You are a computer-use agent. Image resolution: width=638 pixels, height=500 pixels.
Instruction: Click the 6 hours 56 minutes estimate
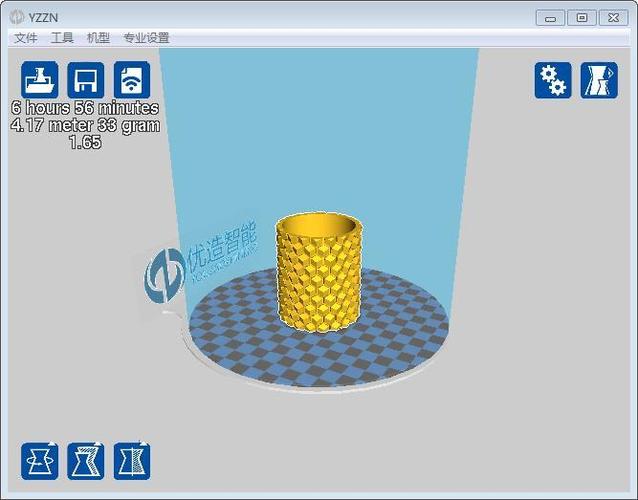(85, 108)
